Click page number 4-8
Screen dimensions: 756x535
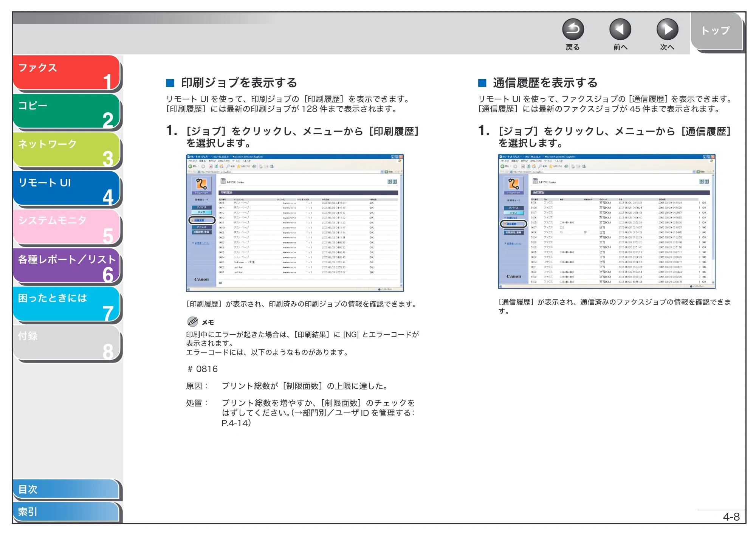click(x=731, y=517)
